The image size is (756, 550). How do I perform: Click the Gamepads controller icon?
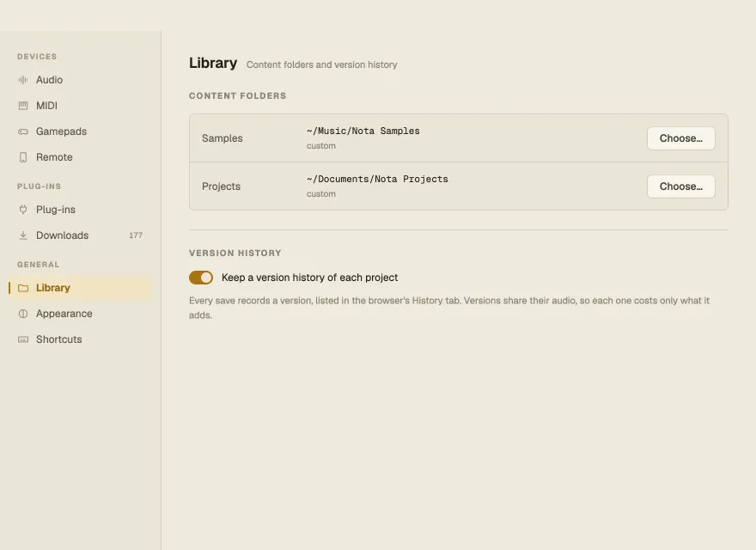[23, 131]
